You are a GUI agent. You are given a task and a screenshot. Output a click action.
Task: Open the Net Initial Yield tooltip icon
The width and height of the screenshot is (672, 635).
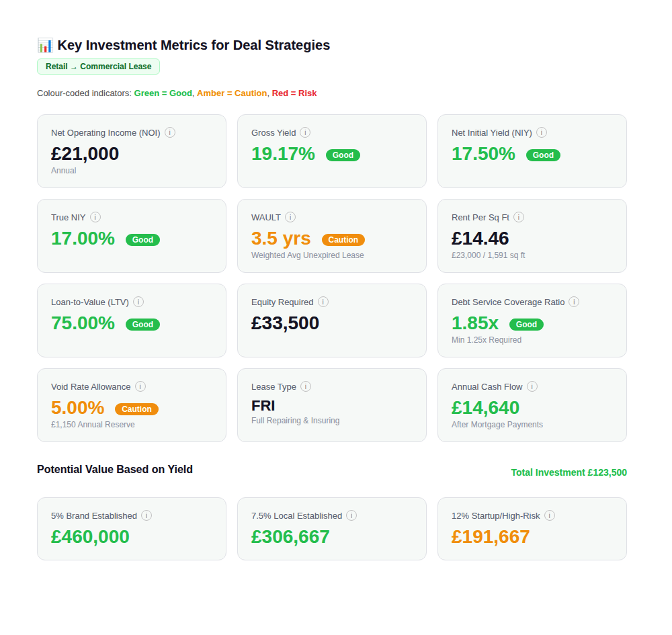point(542,132)
